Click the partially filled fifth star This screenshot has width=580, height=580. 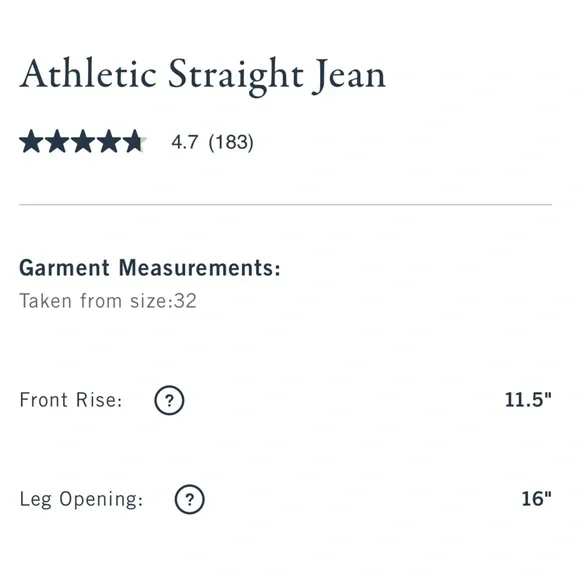pos(135,141)
